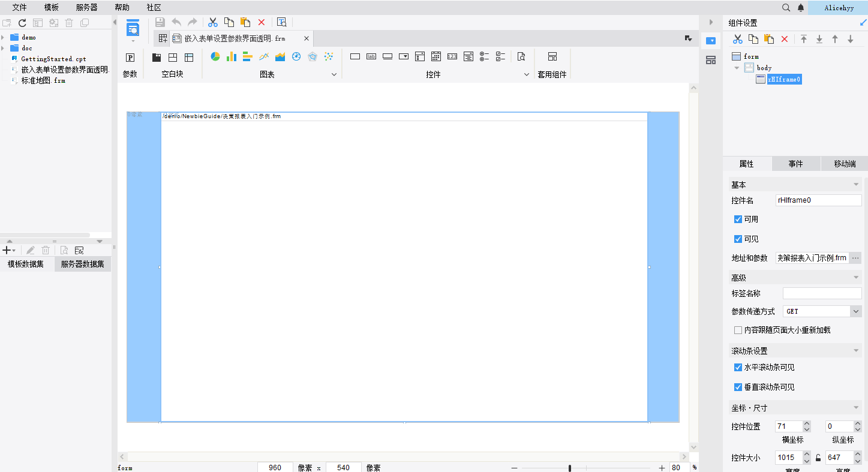Image resolution: width=868 pixels, height=472 pixels.
Task: Move component to bottom in the component panel
Action: tap(819, 39)
